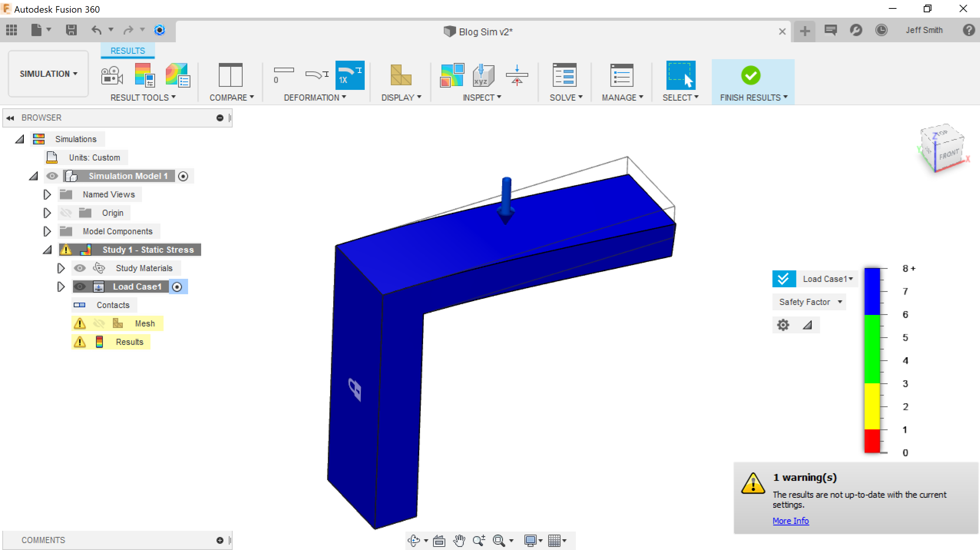Click the FINISH RESULTS button

751,76
